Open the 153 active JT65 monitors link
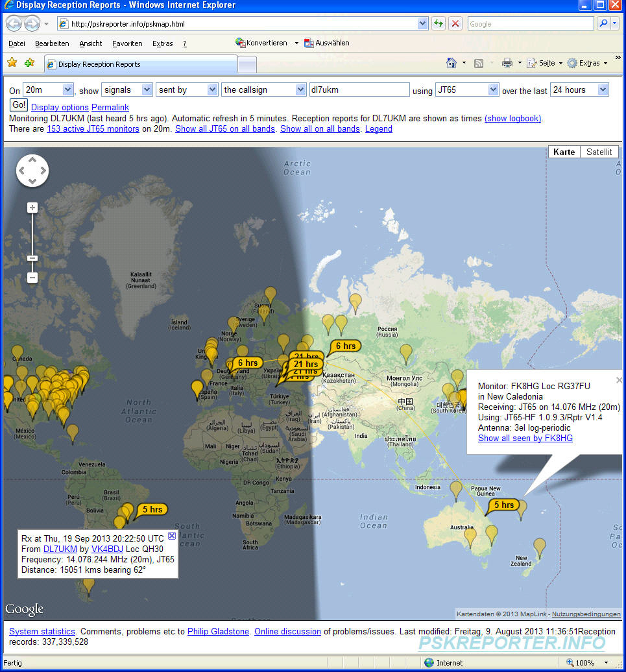This screenshot has width=626, height=672. (x=93, y=128)
